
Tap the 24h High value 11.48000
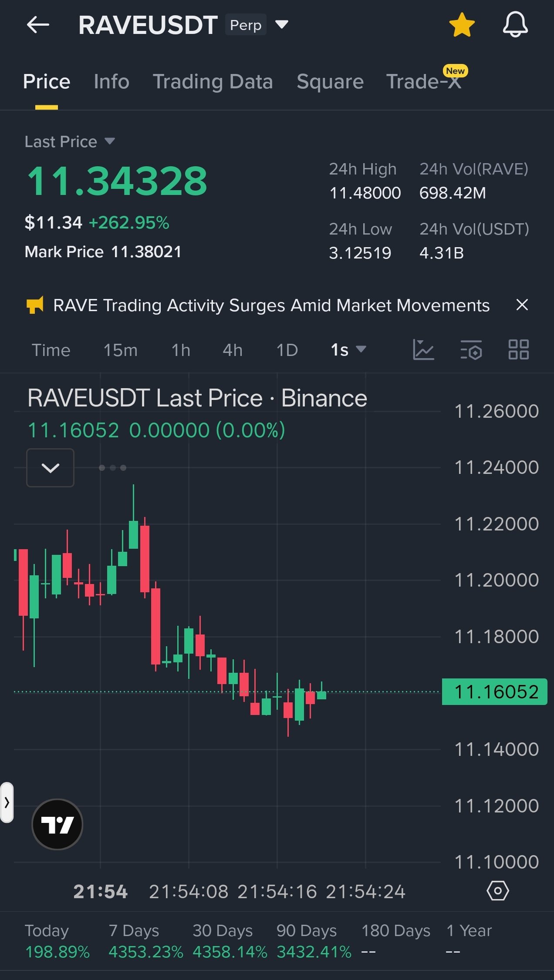[x=365, y=193]
